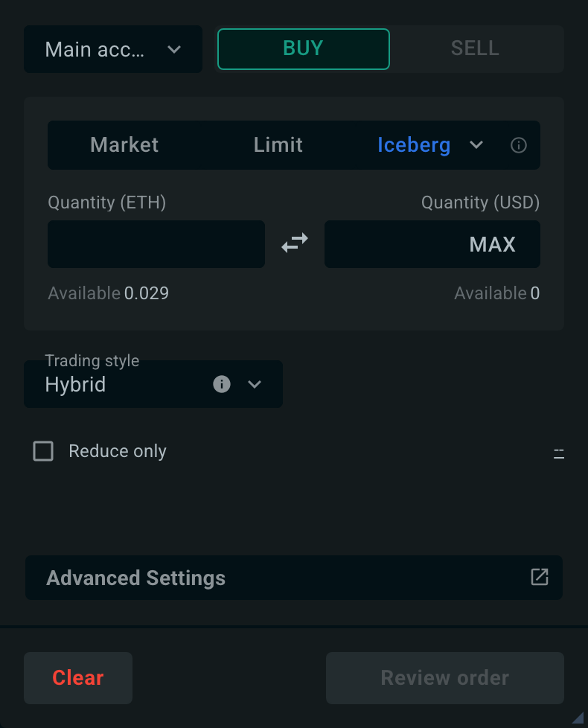
Task: Open Advanced Settings popout icon
Action: point(540,577)
